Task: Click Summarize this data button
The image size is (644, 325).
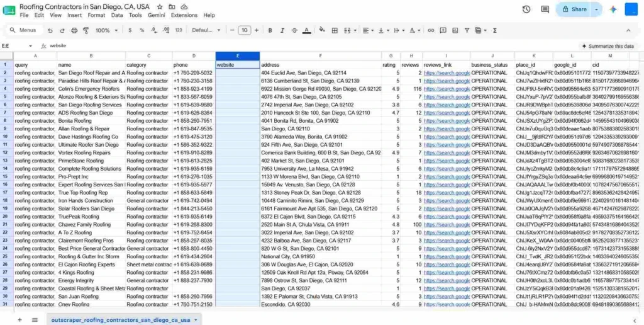Action: pyautogui.click(x=609, y=46)
